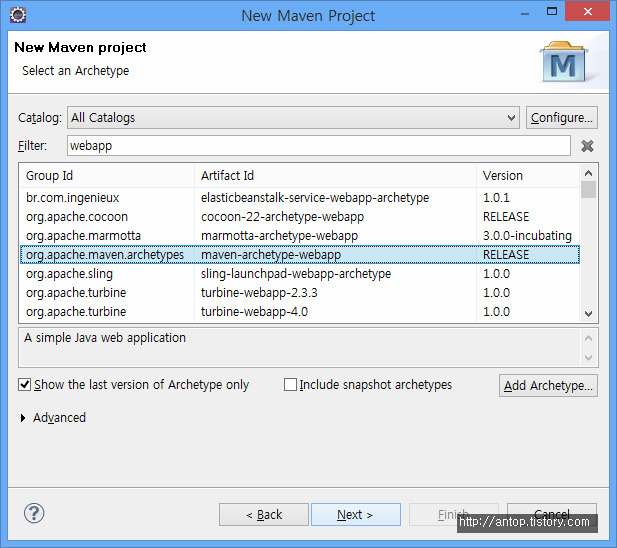This screenshot has height=548, width=617.
Task: Uncheck Show the last version of Archetype only
Action: (x=25, y=384)
